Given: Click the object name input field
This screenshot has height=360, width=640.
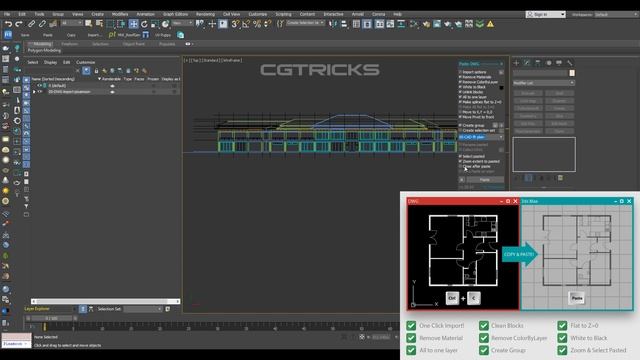Looking at the screenshot, I should [x=541, y=73].
